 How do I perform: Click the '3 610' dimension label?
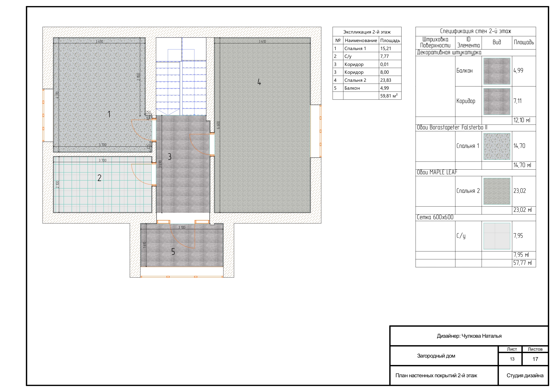coord(262,42)
